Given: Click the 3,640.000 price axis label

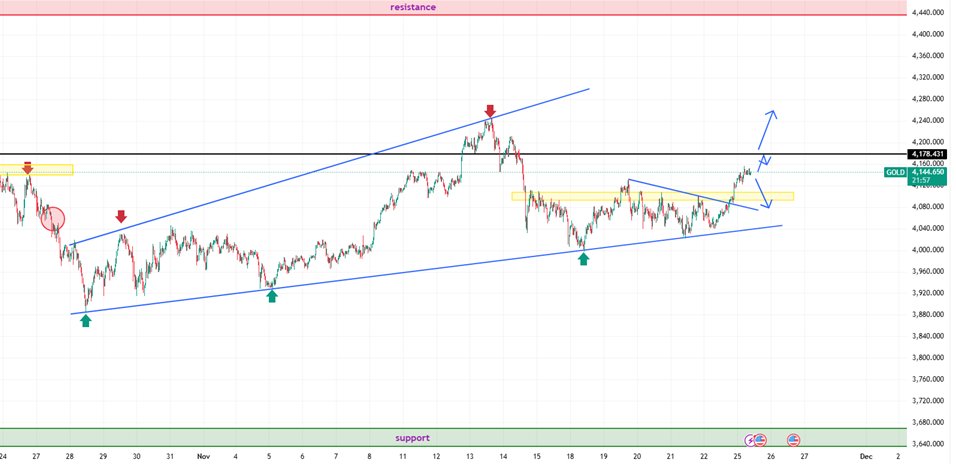Looking at the screenshot, I should pos(930,444).
